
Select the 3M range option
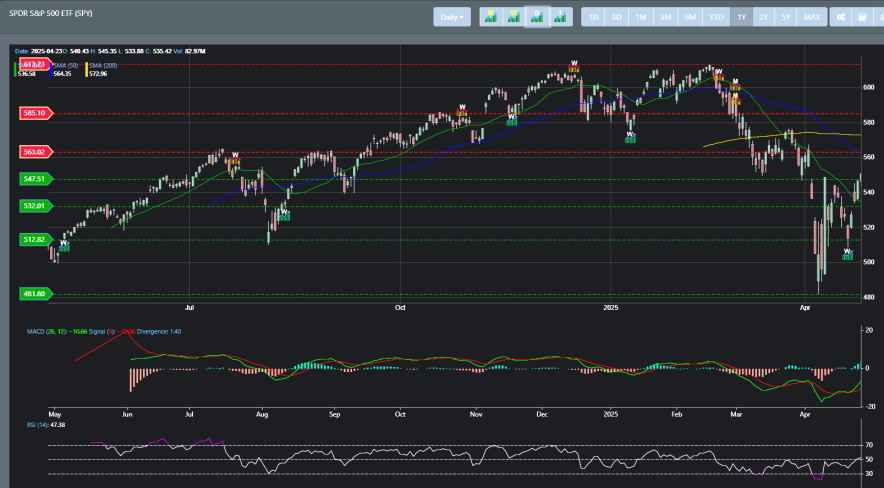(x=665, y=17)
